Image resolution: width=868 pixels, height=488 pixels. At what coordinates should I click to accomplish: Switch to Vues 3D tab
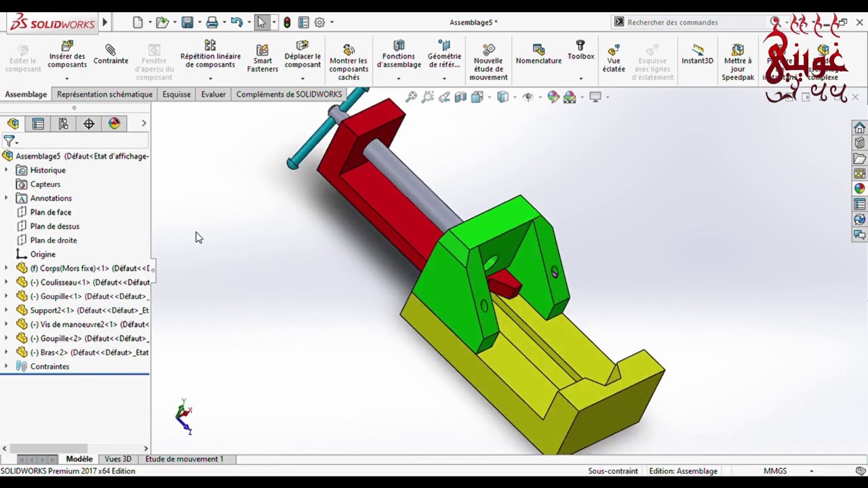click(118, 459)
